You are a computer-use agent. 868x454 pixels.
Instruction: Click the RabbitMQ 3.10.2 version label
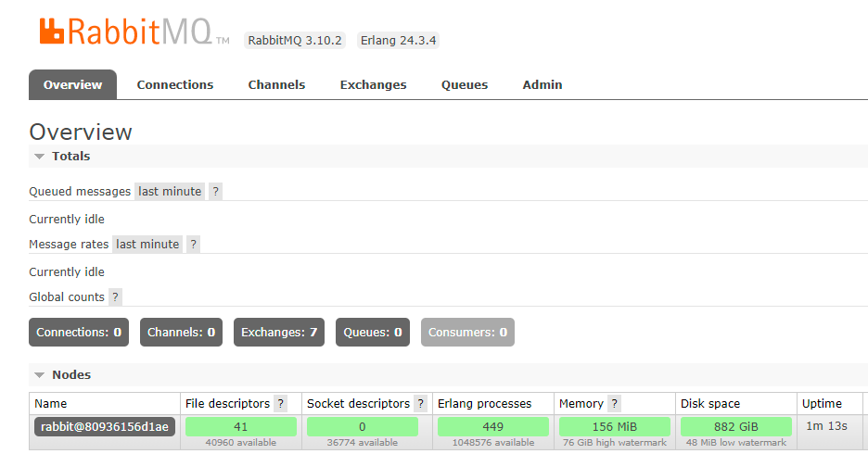tap(295, 41)
